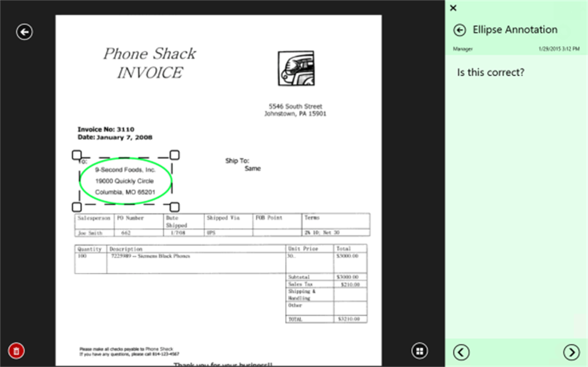
Task: Click the 'TOTAL' row label
Action: point(295,319)
